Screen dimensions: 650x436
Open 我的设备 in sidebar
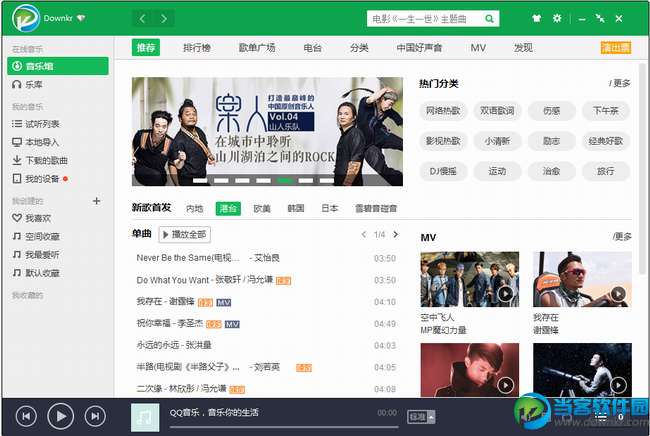tap(58, 179)
